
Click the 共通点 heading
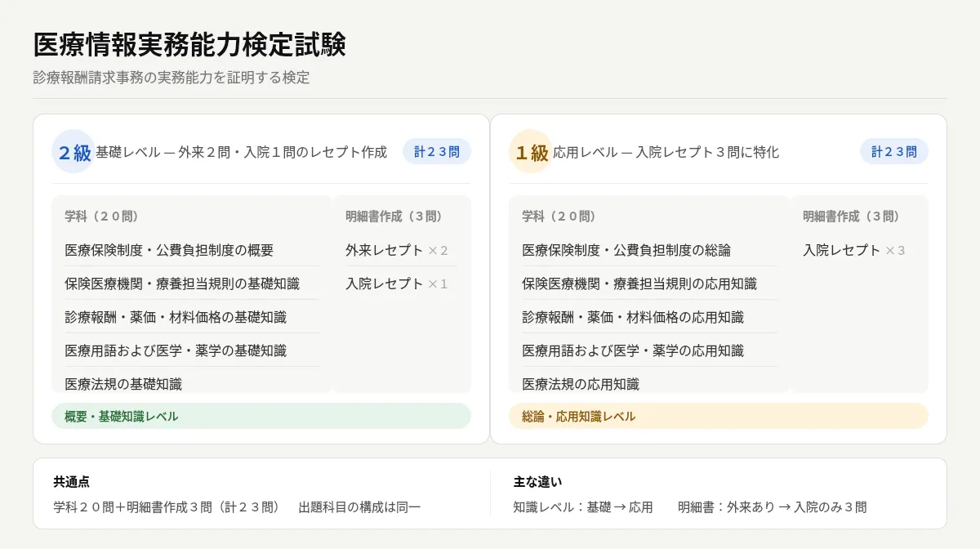(72, 482)
